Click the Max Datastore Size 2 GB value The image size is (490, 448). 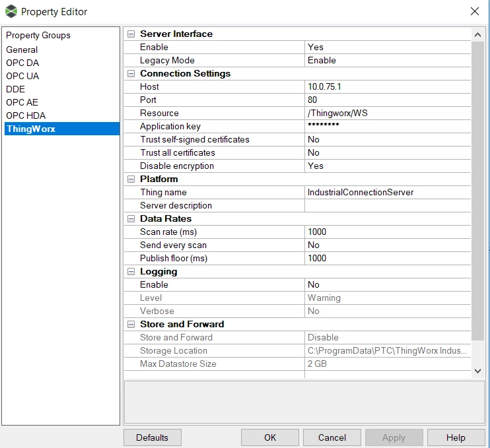click(x=388, y=364)
